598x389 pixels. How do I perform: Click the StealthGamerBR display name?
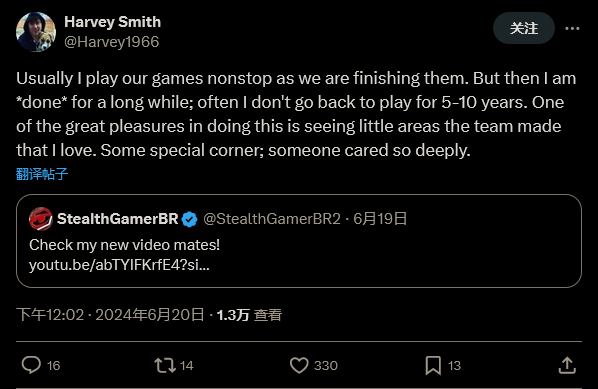(117, 219)
